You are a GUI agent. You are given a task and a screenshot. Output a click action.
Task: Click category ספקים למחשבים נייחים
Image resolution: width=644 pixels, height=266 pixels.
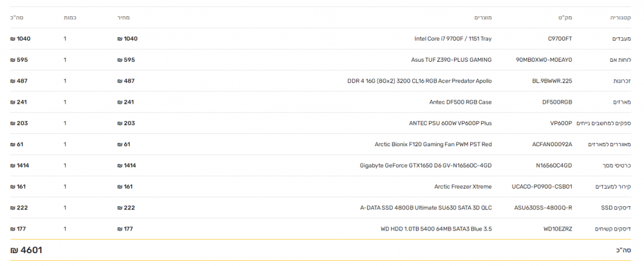click(604, 123)
